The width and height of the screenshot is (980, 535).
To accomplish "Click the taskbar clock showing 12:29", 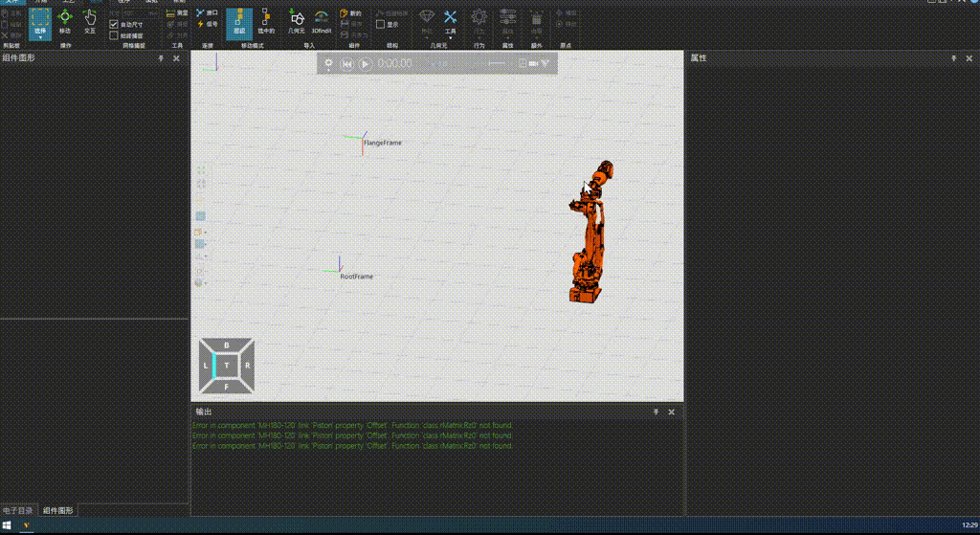I will (x=969, y=525).
